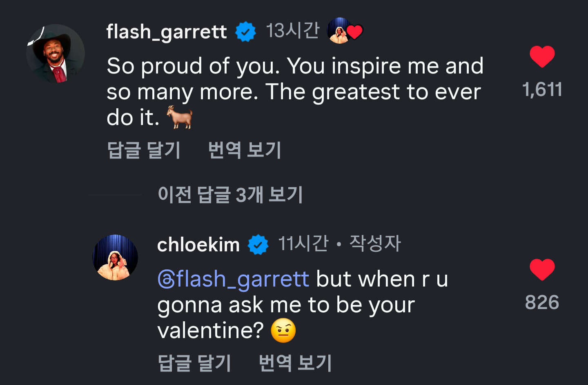Tap 답글 달기 under chloekim's reply
Screen dimensions: 588x385
pyautogui.click(x=194, y=363)
